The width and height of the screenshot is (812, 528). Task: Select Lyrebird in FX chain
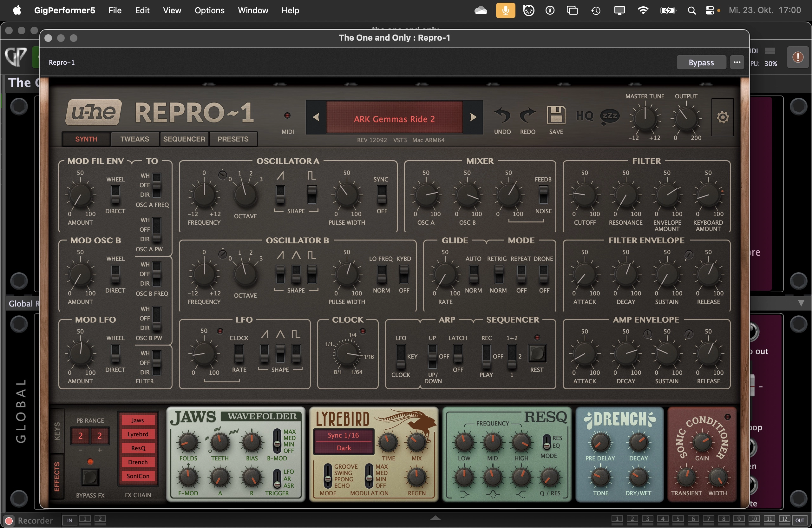pos(138,434)
